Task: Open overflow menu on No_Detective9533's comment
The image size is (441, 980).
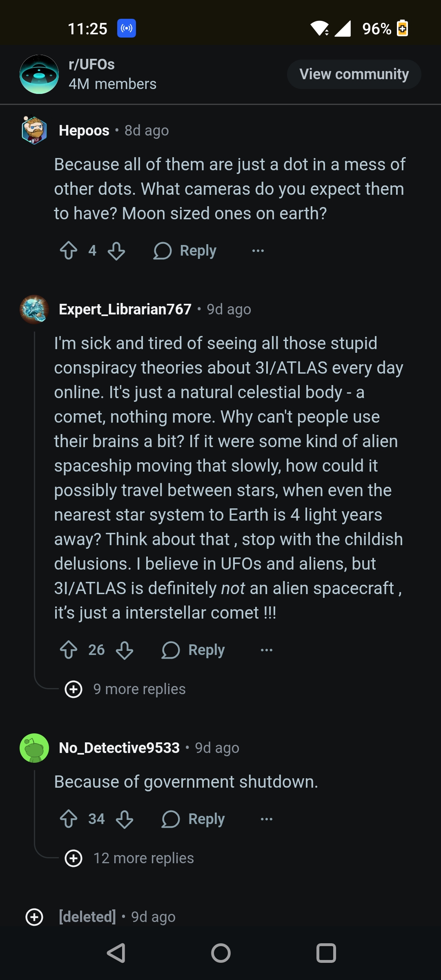Action: click(x=267, y=819)
